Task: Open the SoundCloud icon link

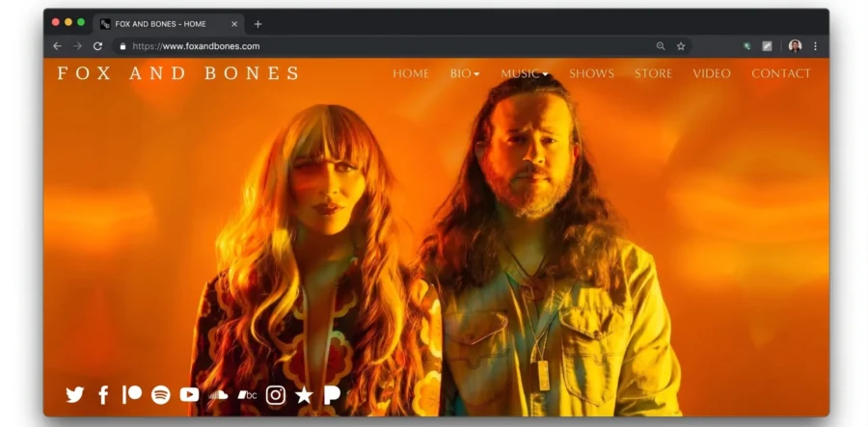Action: (218, 395)
